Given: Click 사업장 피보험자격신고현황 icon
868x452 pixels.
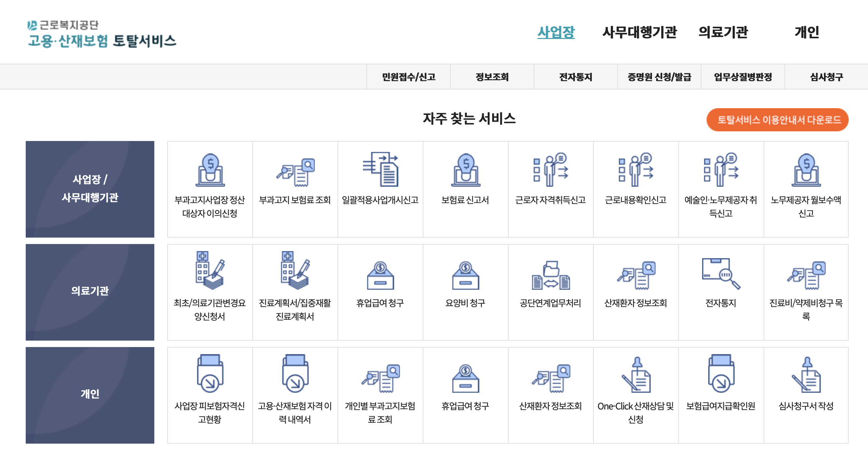Looking at the screenshot, I should point(210,373).
